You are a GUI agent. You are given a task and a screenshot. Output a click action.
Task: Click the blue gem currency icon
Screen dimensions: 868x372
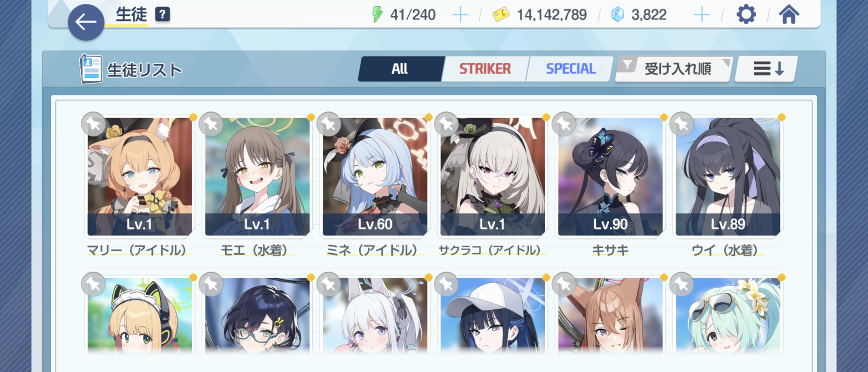pyautogui.click(x=618, y=15)
